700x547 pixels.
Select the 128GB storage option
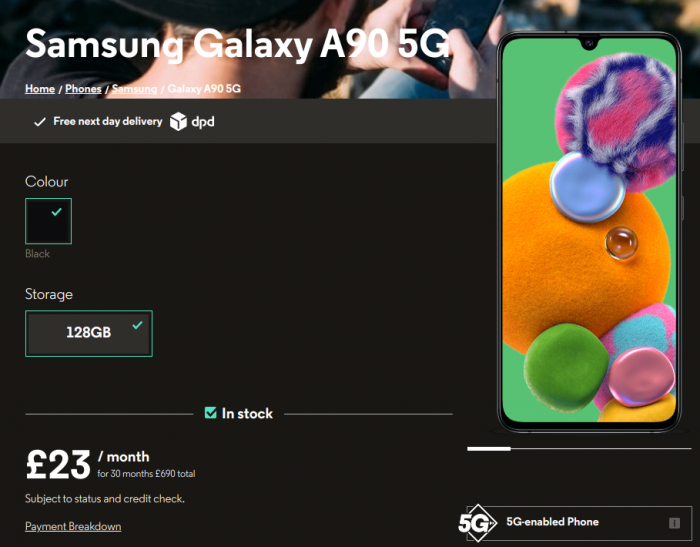tap(89, 333)
